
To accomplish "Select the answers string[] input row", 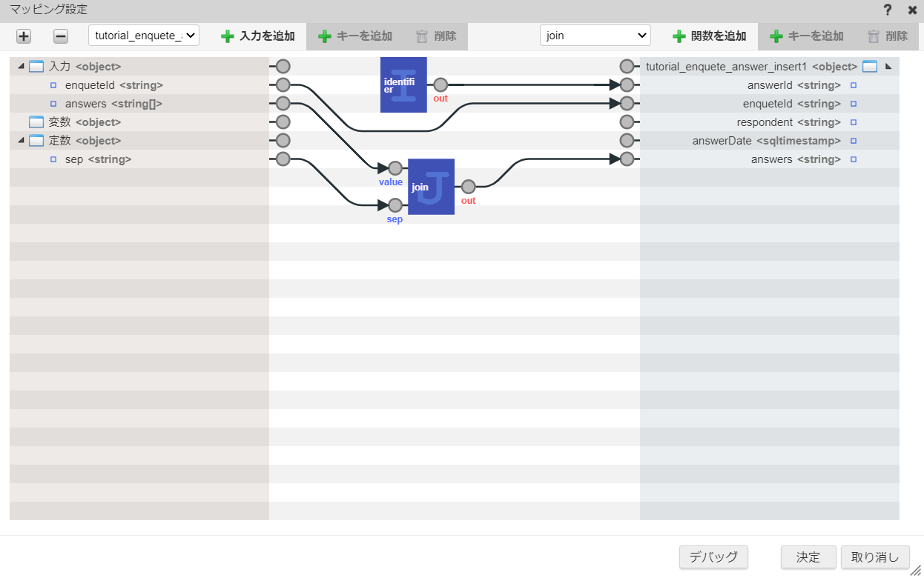I will coord(139,104).
